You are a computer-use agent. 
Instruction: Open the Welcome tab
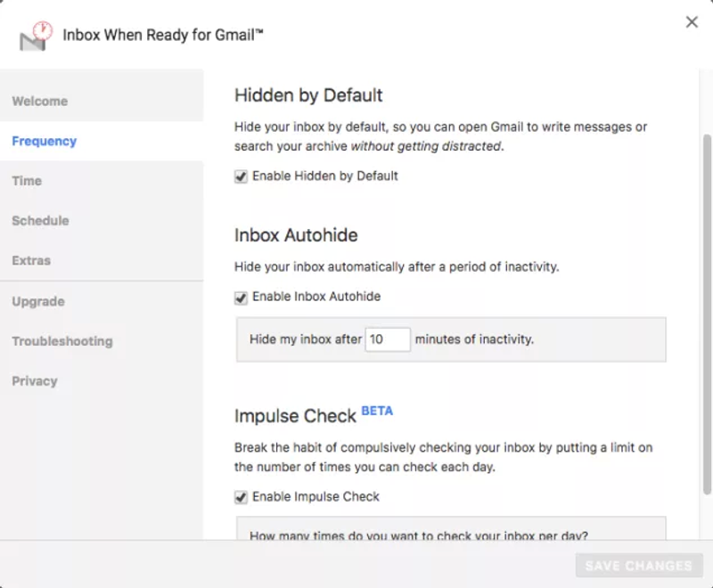click(x=40, y=102)
